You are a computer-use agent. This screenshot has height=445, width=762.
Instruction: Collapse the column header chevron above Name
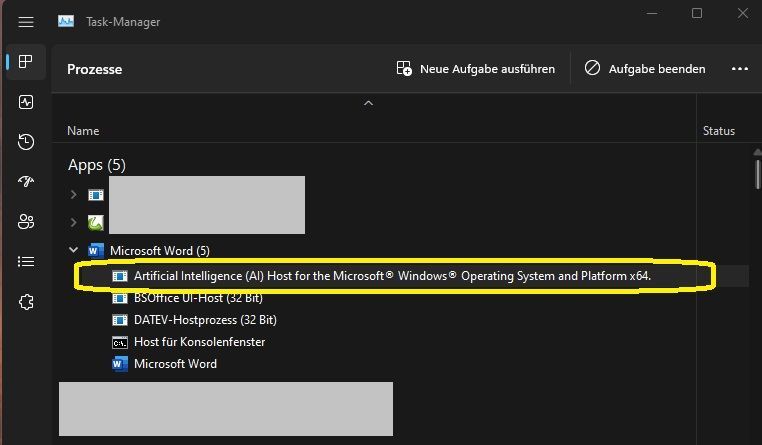(368, 103)
